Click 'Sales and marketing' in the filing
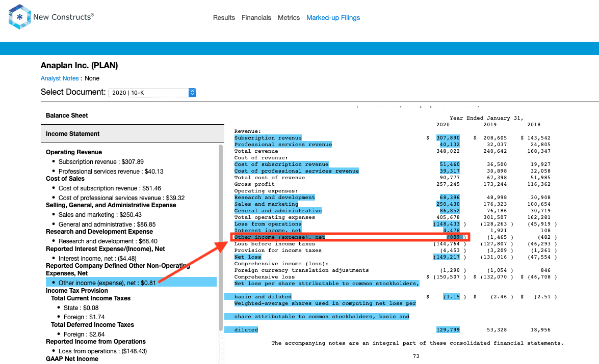 pos(266,204)
